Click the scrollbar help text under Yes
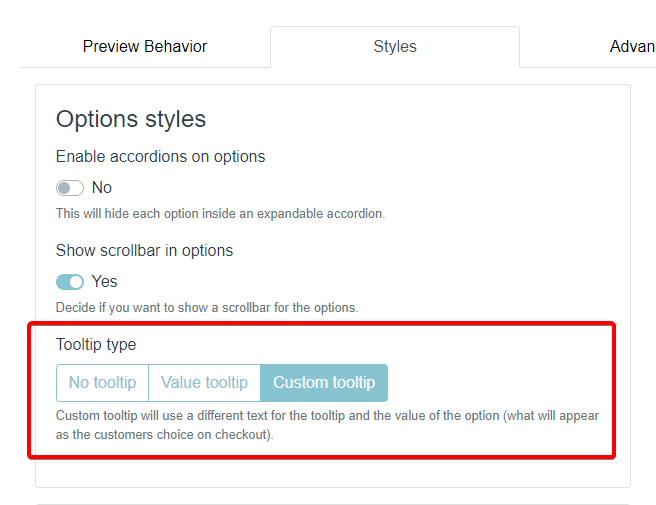Image resolution: width=656 pixels, height=505 pixels. pos(206,307)
